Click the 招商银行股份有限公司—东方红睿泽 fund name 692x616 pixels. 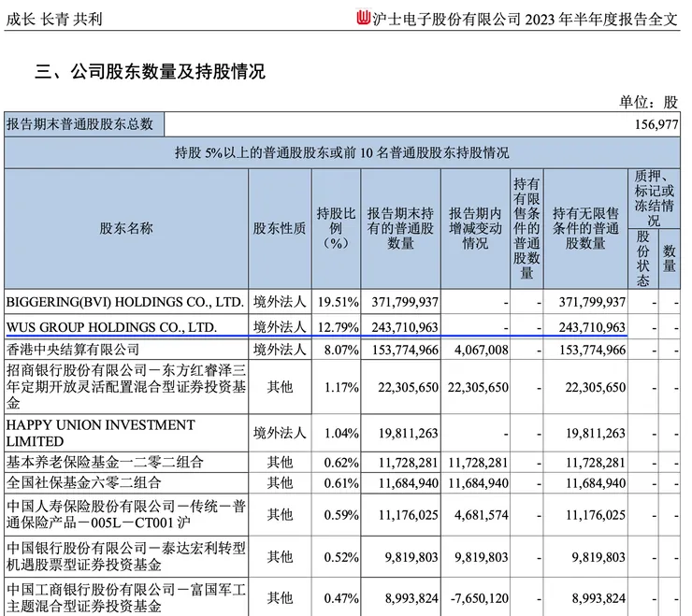126,387
